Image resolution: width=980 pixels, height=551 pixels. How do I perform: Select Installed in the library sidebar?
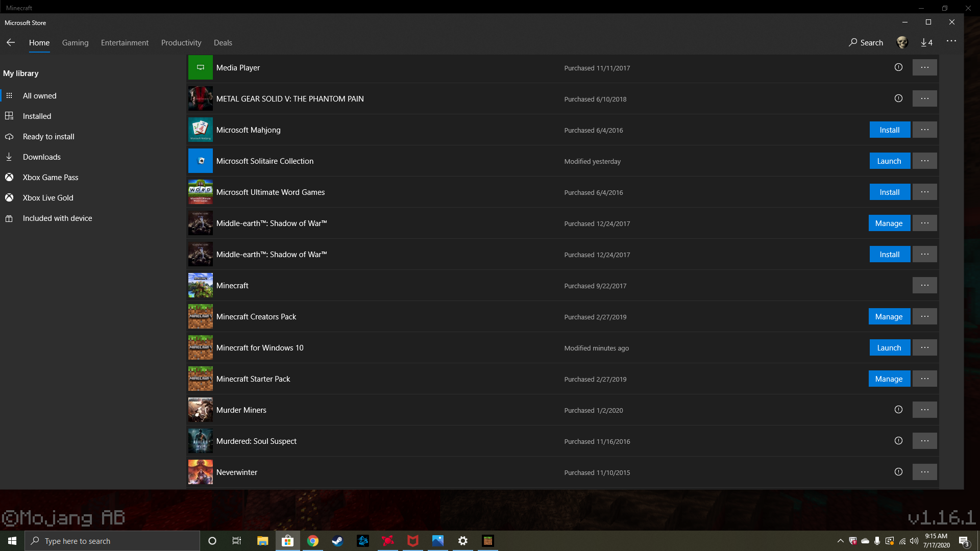(x=92, y=116)
